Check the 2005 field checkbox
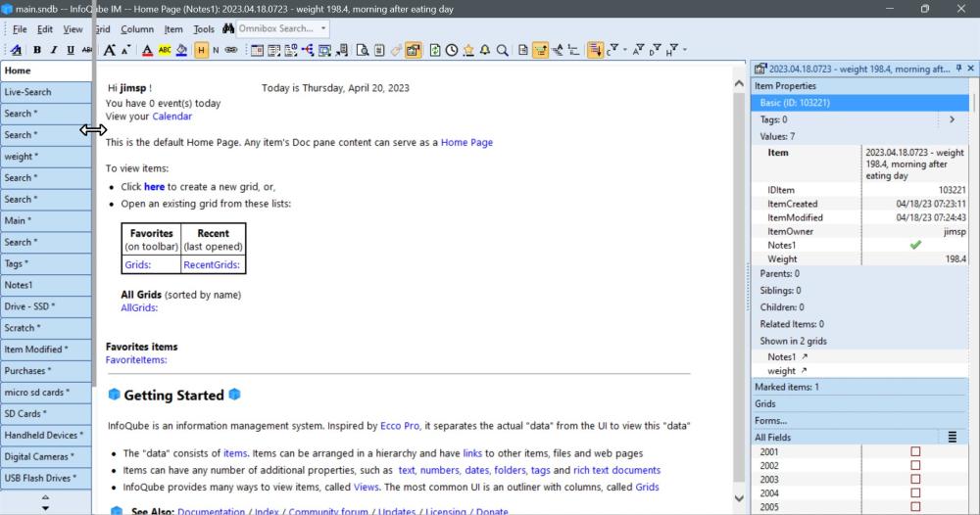Image resolution: width=980 pixels, height=515 pixels. point(915,506)
